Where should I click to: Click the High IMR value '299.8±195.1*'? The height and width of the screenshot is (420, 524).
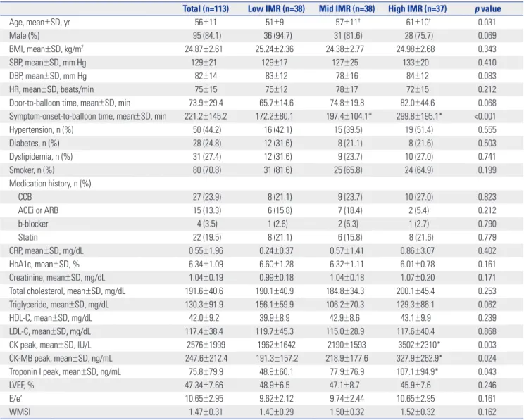(419, 116)
